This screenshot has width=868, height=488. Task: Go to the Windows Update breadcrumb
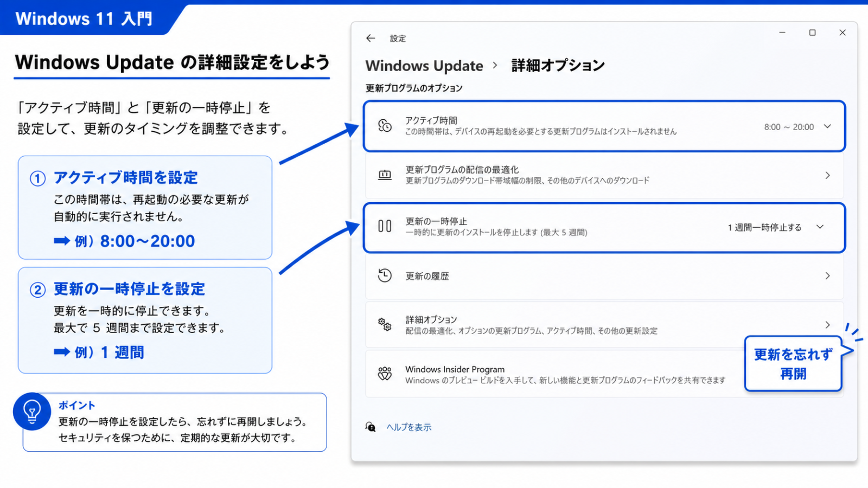424,66
